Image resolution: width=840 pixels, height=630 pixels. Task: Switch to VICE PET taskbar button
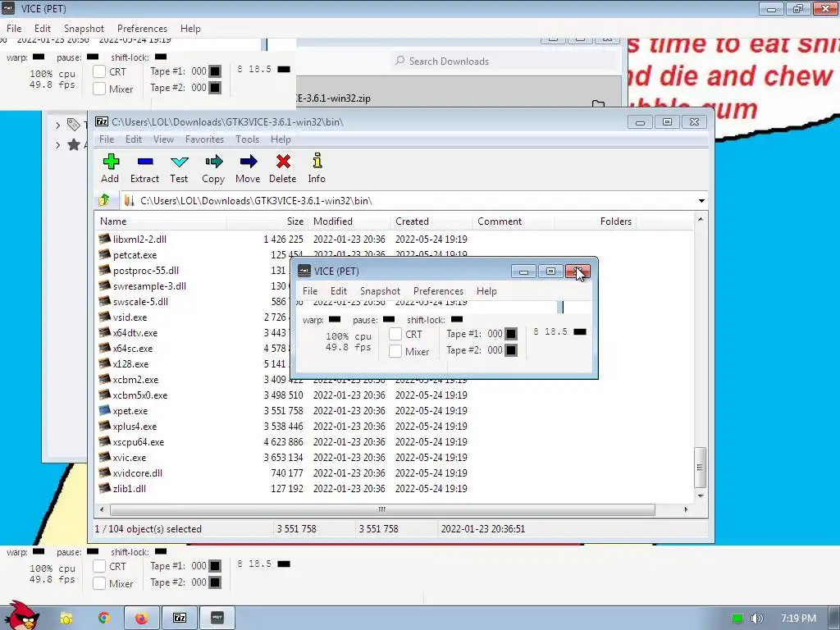coord(217,619)
